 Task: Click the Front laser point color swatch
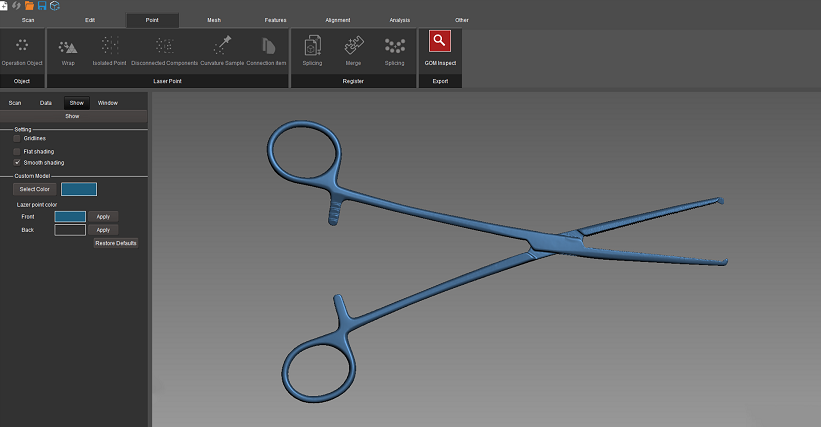click(70, 216)
